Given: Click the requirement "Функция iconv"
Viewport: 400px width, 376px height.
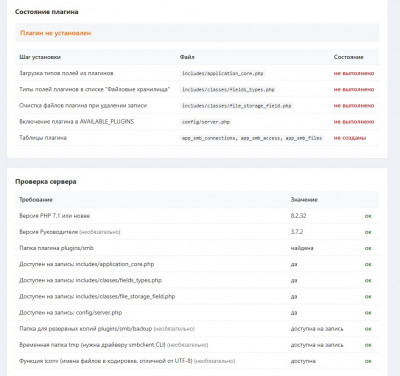Looking at the screenshot, I should tap(106, 361).
